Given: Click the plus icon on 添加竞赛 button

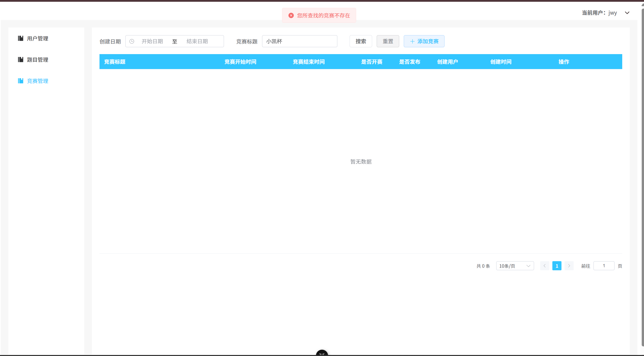Looking at the screenshot, I should pyautogui.click(x=412, y=41).
